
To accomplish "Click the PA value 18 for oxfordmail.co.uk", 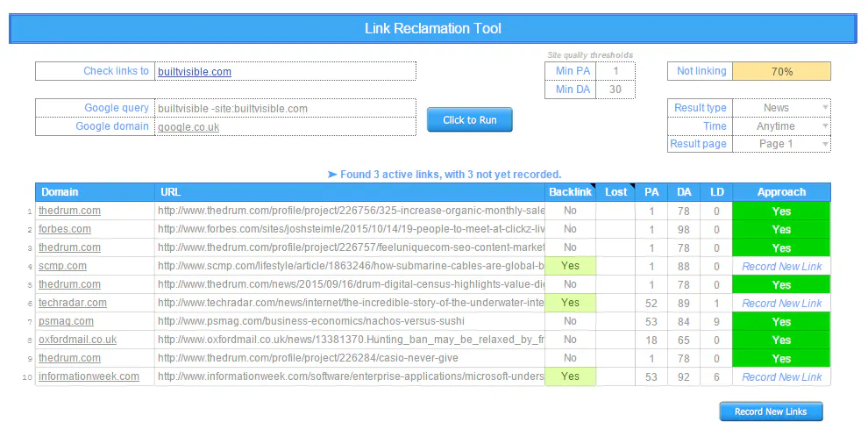I will tap(651, 340).
